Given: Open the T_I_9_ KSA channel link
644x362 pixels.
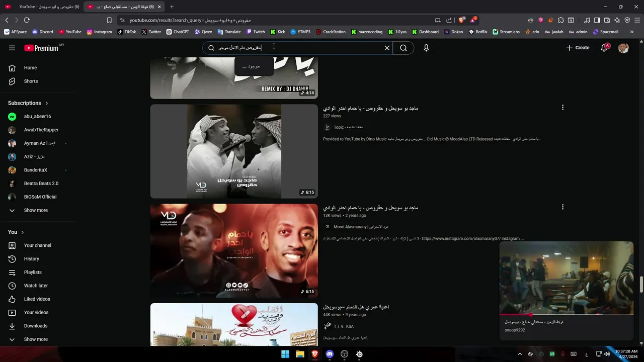Looking at the screenshot, I should pos(344,326).
